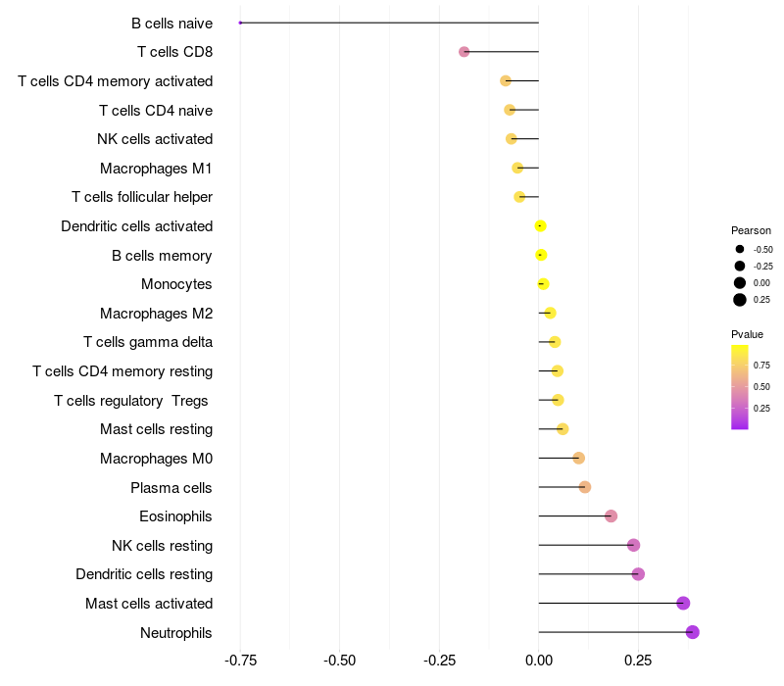Click the Pearson 0.25 legend circle
The height and width of the screenshot is (686, 784).
click(740, 300)
